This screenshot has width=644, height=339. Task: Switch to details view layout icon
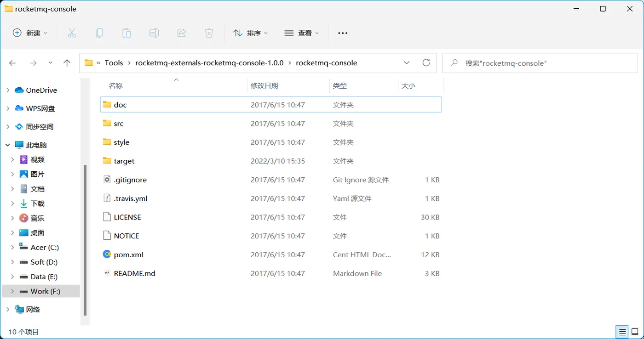pos(622,332)
